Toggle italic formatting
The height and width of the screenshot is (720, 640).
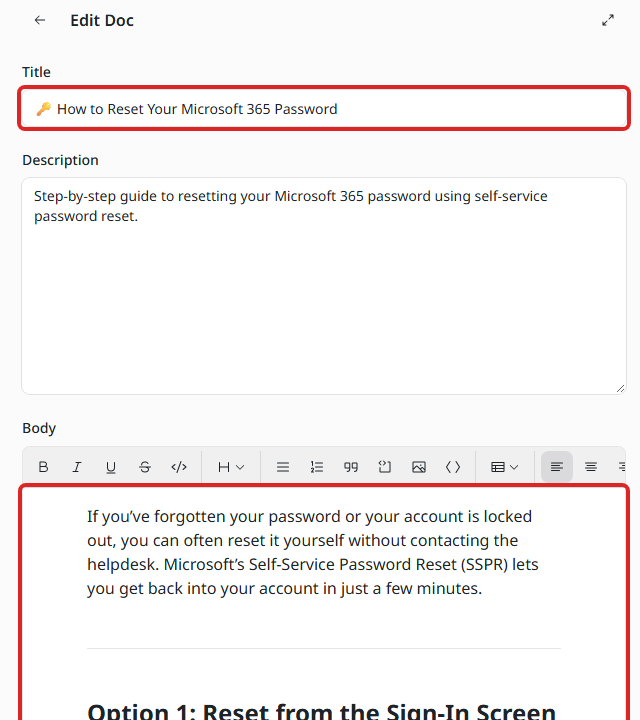click(x=77, y=467)
